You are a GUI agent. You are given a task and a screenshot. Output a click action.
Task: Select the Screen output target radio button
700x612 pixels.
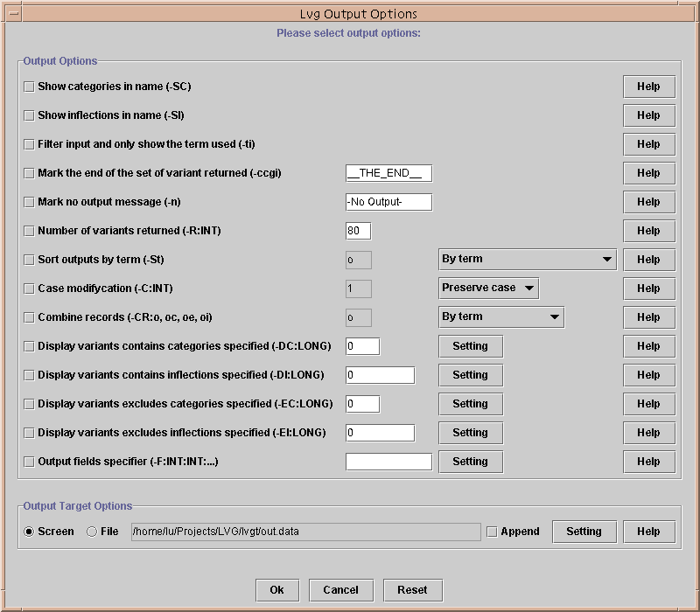(29, 532)
